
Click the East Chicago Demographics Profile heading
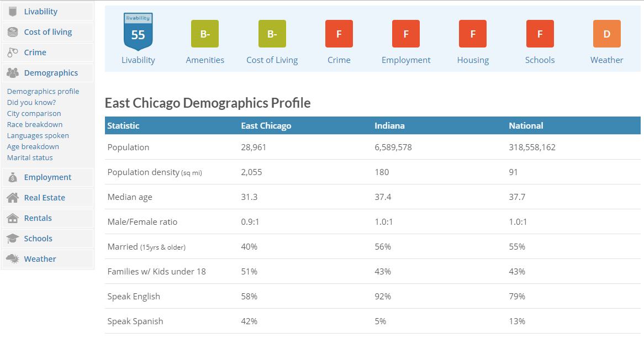208,103
